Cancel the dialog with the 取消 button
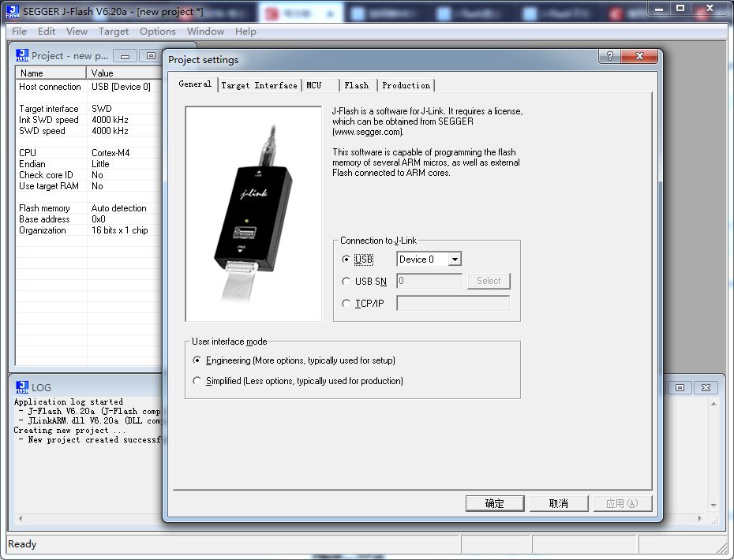The width and height of the screenshot is (734, 560). (x=559, y=503)
